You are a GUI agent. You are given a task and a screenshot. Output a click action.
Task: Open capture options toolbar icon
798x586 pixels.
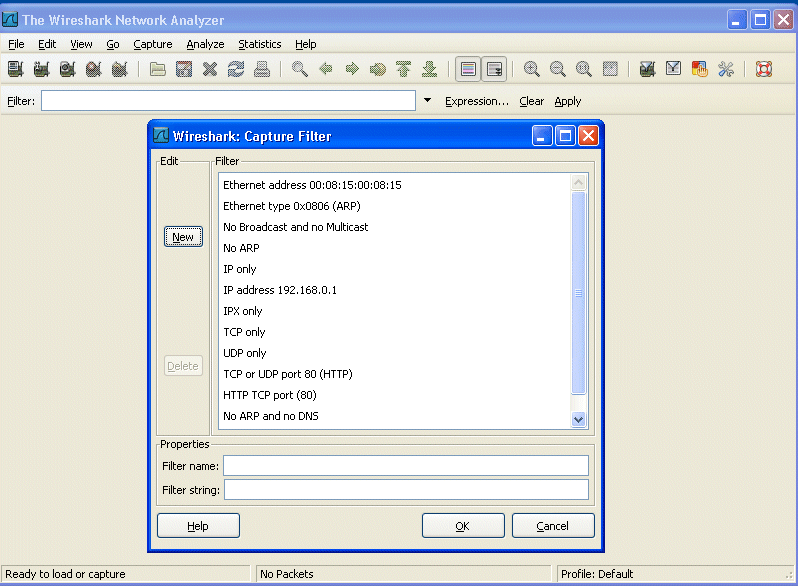tap(42, 69)
